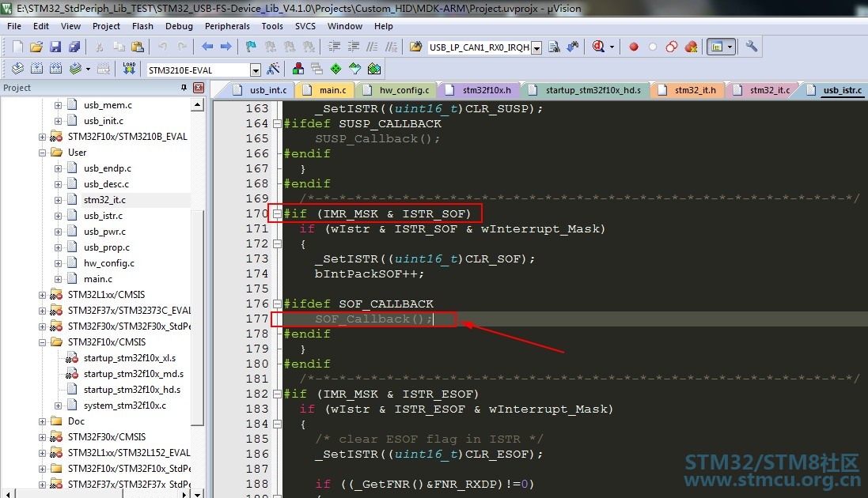868x498 pixels.
Task: Collapse the code fold at line 170
Action: [277, 214]
